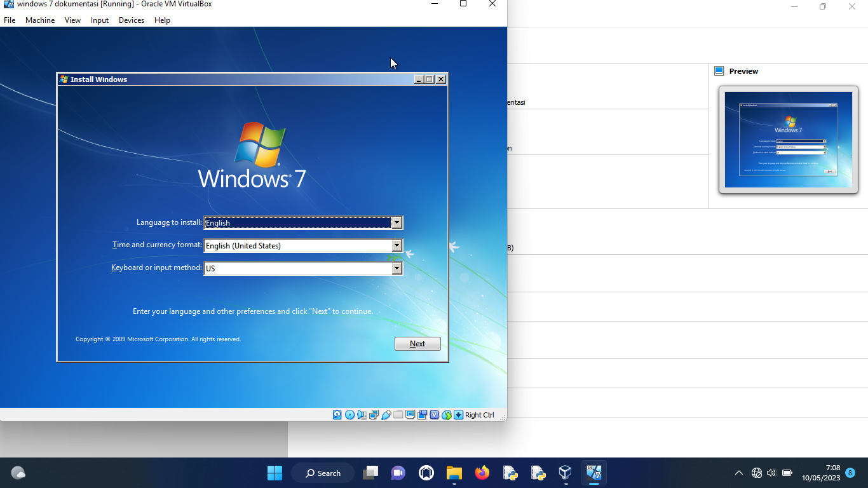Open the Help menu
The width and height of the screenshot is (868, 488).
click(162, 20)
